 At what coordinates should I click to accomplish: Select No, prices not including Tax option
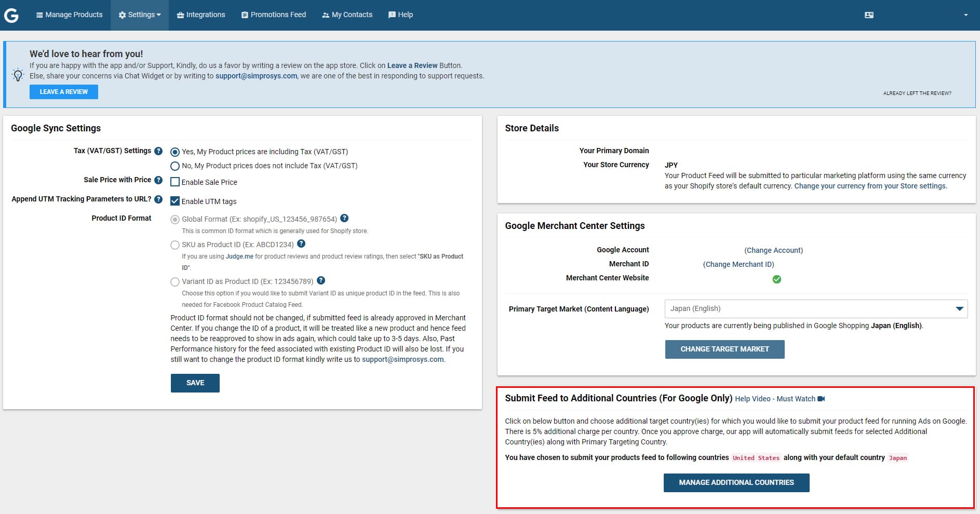point(175,166)
